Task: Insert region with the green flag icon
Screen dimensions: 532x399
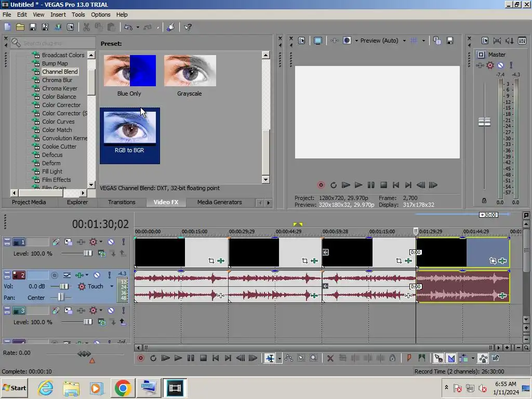Action: click(x=422, y=358)
